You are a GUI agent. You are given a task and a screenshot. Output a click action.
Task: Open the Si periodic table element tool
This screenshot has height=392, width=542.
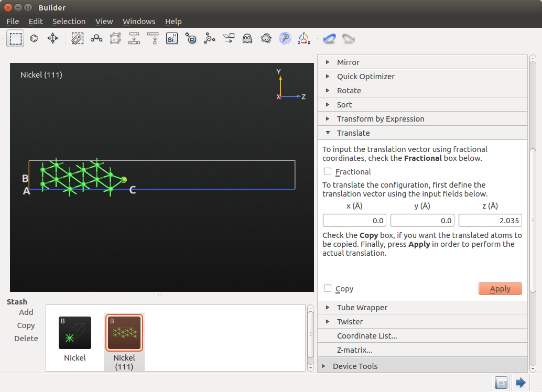click(172, 38)
